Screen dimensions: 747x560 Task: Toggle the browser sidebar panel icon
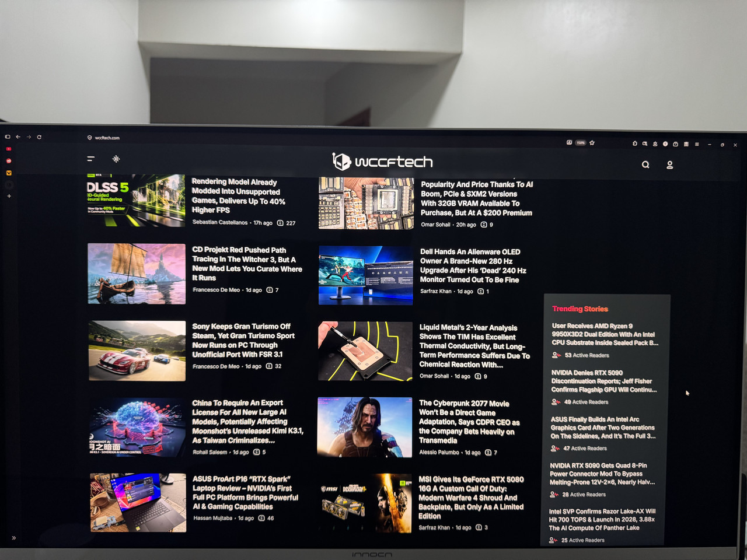tap(8, 137)
